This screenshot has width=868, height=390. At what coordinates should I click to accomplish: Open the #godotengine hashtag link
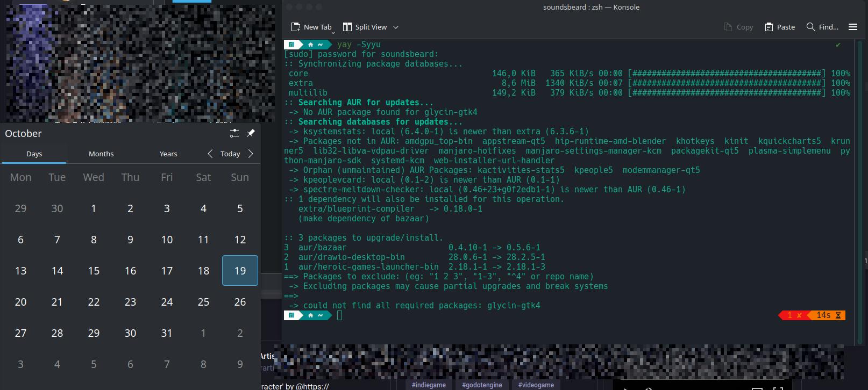pyautogui.click(x=482, y=385)
